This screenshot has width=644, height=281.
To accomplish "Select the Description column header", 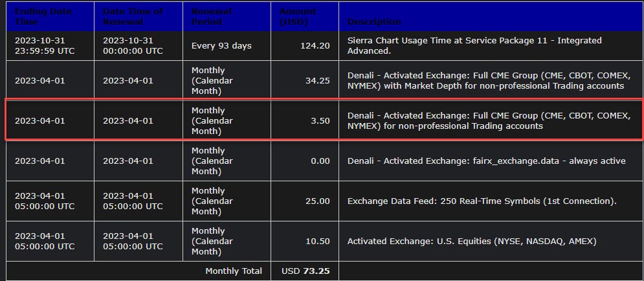I will 374,22.
